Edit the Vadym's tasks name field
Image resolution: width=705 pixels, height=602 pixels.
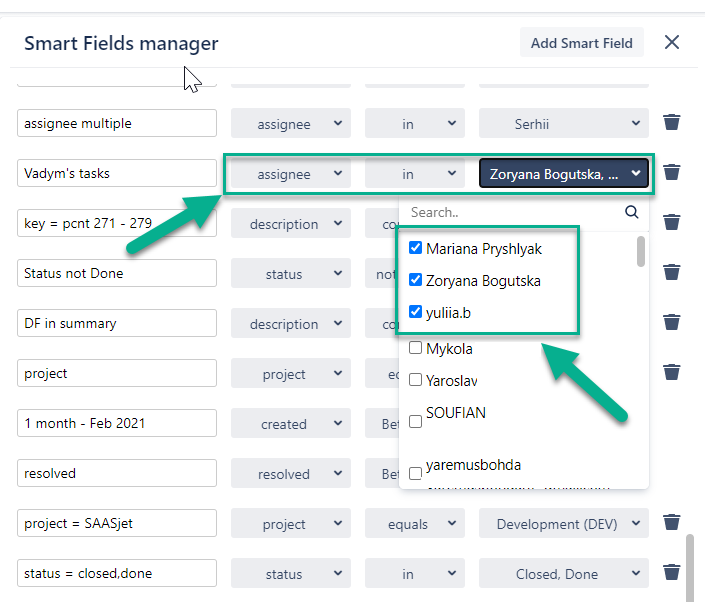tap(117, 173)
